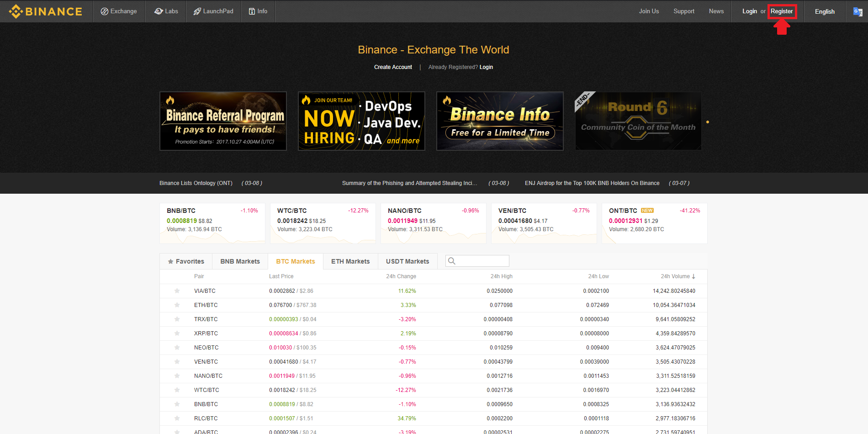Click VIA/BTC 24h change 11.62%
868x434 pixels.
[x=407, y=291]
